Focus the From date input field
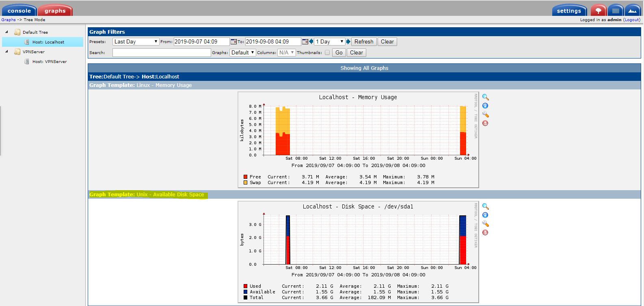Screen dimensions: 644x306 point(201,41)
